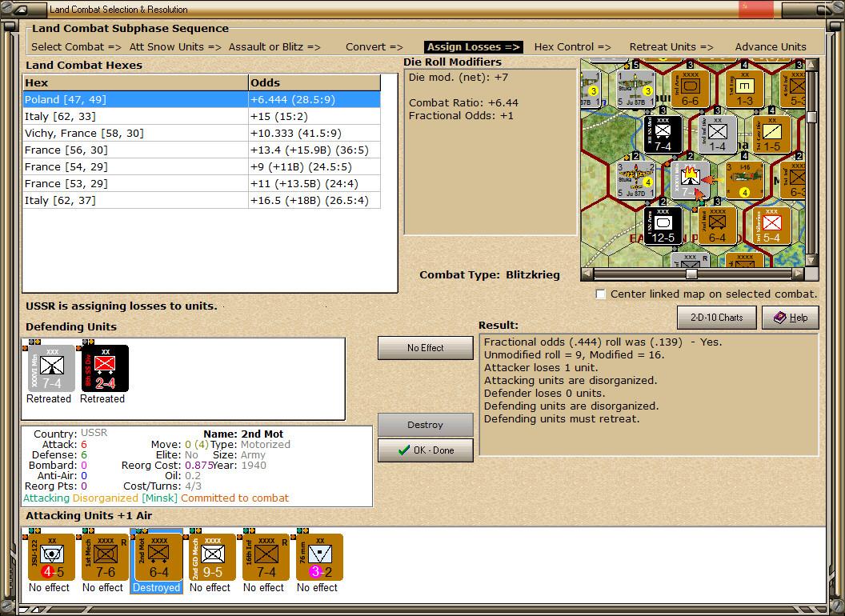Confirm with OK - Done button
Image resolution: width=845 pixels, height=616 pixels.
tap(425, 450)
